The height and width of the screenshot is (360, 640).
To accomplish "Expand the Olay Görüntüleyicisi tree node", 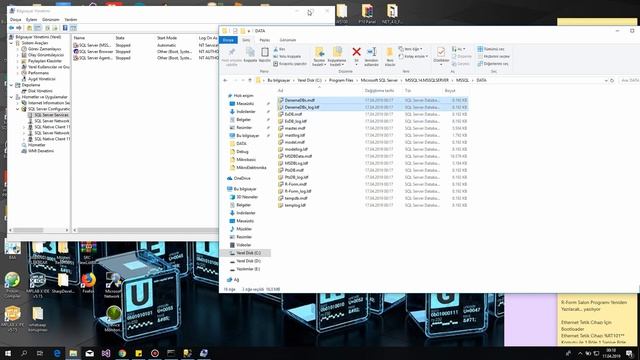I will [x=18, y=55].
